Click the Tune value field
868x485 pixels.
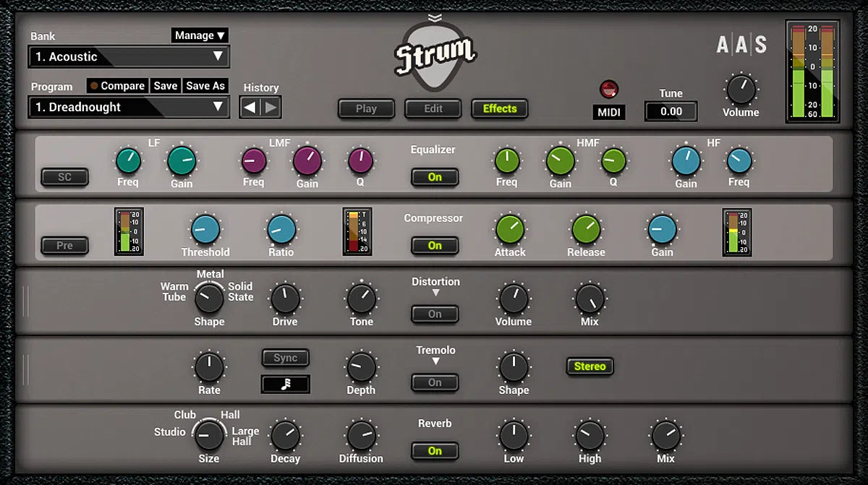(x=671, y=111)
